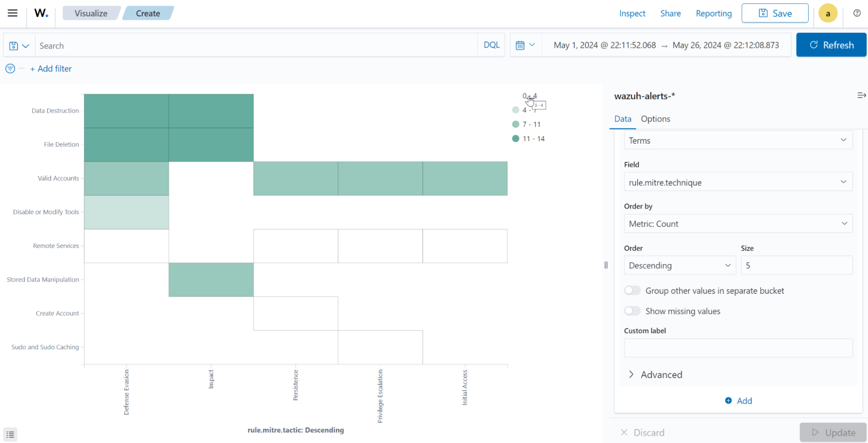This screenshot has width=868, height=443.
Task: Enable Show missing values
Action: pos(632,311)
